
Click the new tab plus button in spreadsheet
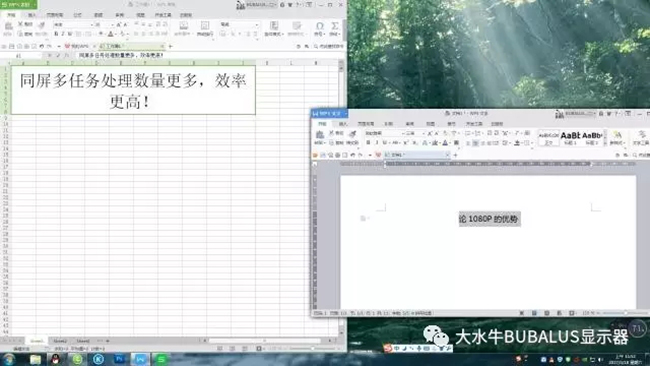click(x=170, y=46)
